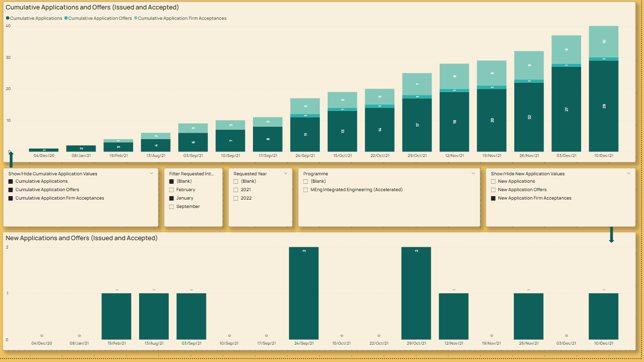Expand the Show/Hide New Application Values chevron
This screenshot has height=362, width=644.
(629, 174)
